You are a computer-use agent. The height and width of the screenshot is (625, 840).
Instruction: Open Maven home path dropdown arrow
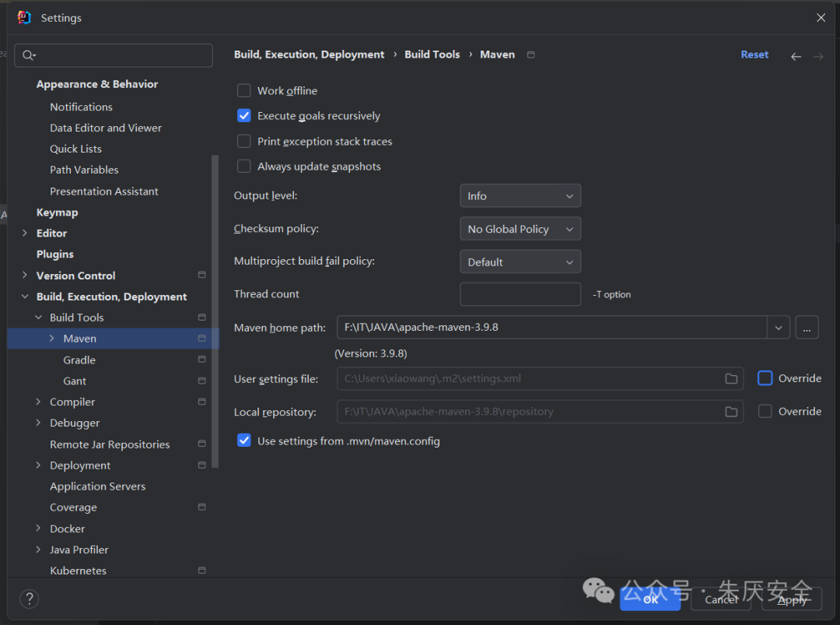(x=779, y=328)
